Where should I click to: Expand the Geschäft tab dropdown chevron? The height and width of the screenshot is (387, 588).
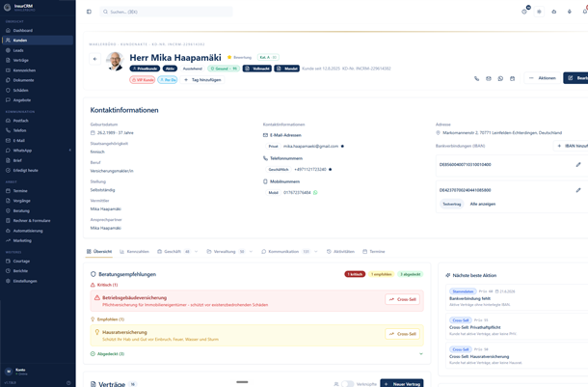[196, 252]
